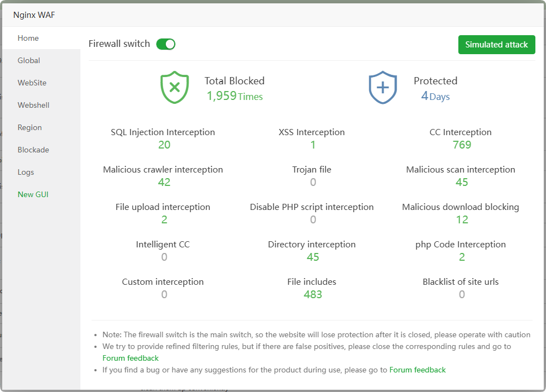Open the Blockade settings page
Viewport: 546px width, 392px height.
click(33, 150)
